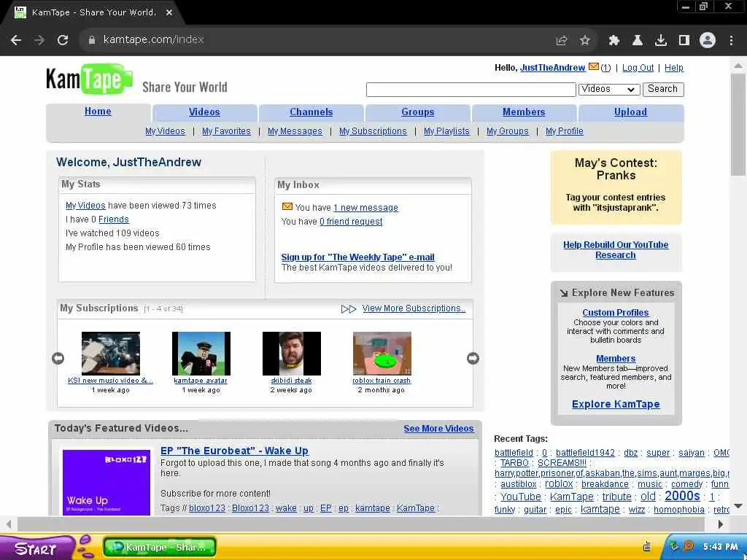Click the right arrow in My Subscriptions

[x=473, y=358]
